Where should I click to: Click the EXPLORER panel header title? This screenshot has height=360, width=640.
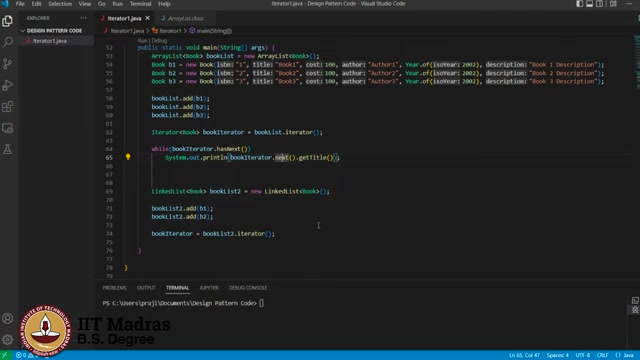click(x=38, y=18)
